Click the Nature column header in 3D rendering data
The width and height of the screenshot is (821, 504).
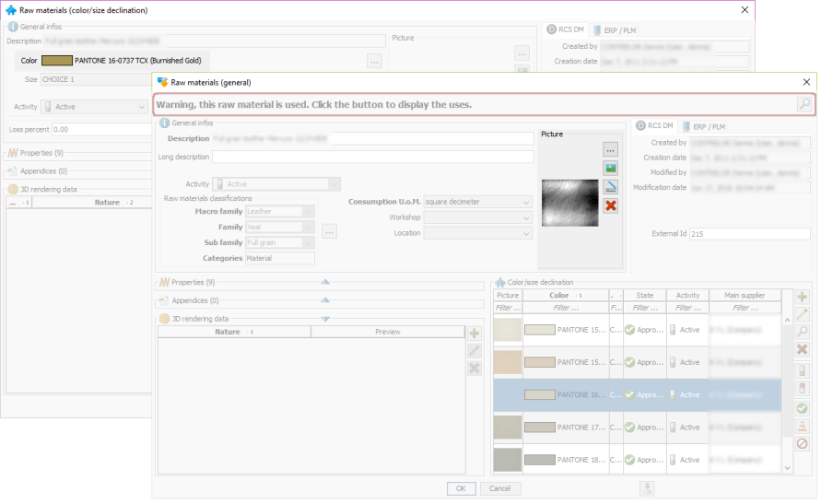[234, 332]
